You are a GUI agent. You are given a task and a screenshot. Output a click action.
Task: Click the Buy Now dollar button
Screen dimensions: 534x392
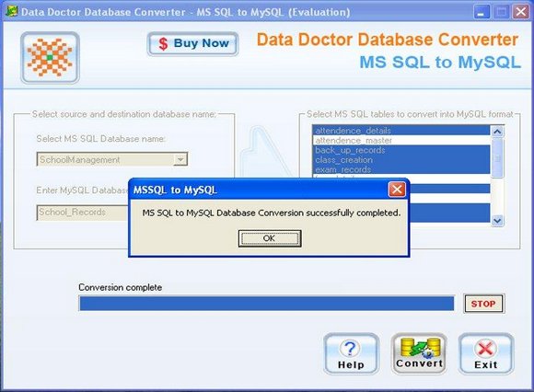192,43
